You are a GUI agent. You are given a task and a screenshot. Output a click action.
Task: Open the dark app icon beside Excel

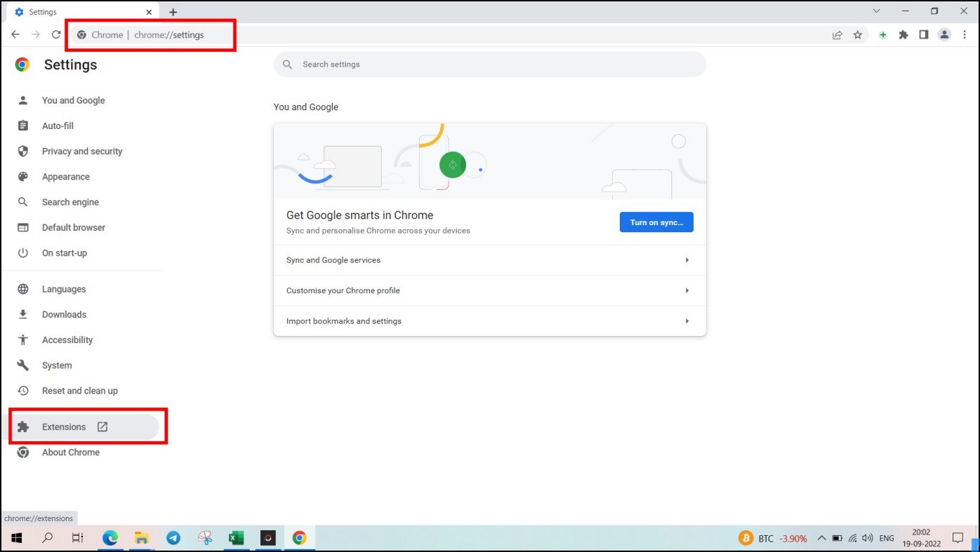(x=267, y=538)
